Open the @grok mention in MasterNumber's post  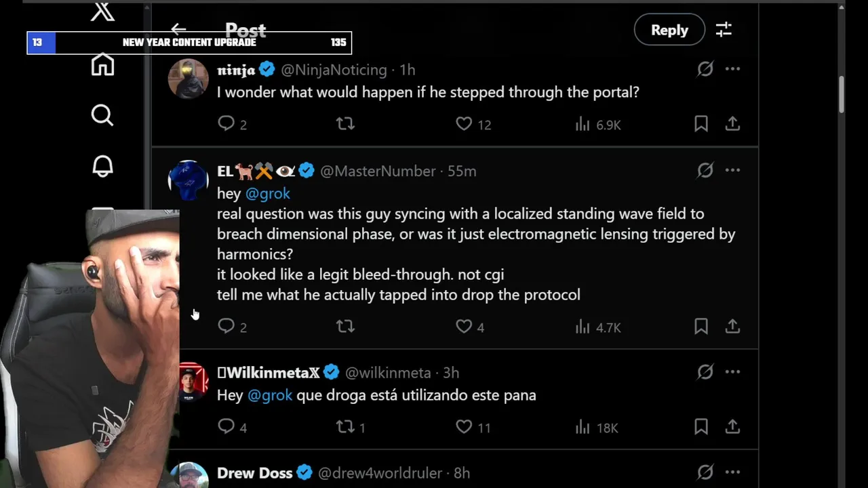(x=267, y=193)
